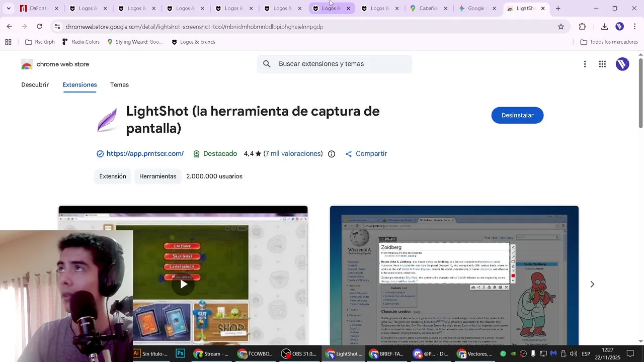
Task: Open Illustrator Sin título in taskbar
Action: click(x=150, y=354)
